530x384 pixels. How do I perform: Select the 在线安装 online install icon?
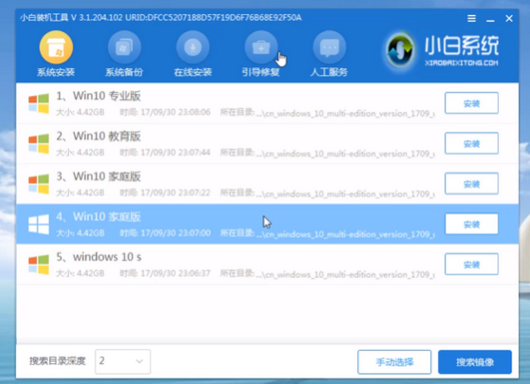click(x=193, y=47)
